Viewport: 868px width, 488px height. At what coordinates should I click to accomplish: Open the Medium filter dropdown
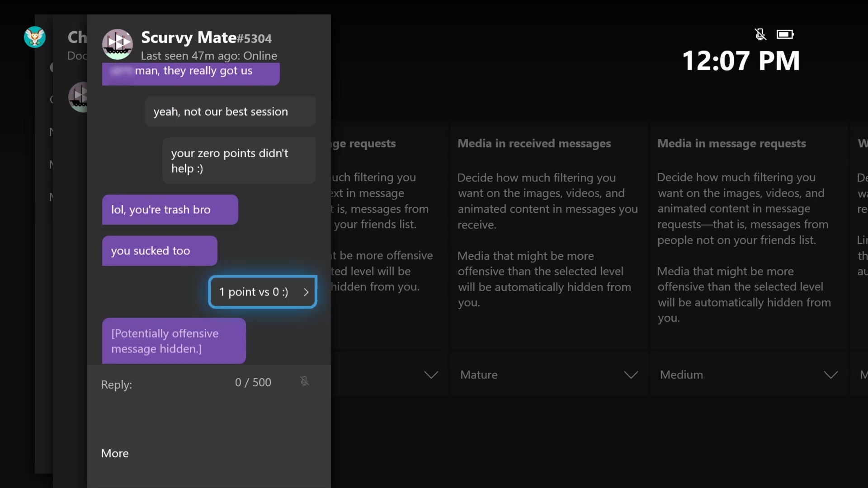point(748,375)
